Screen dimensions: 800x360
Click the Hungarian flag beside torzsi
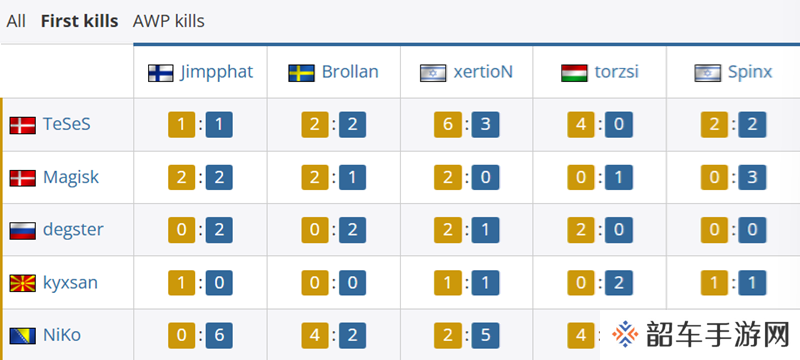click(x=574, y=73)
